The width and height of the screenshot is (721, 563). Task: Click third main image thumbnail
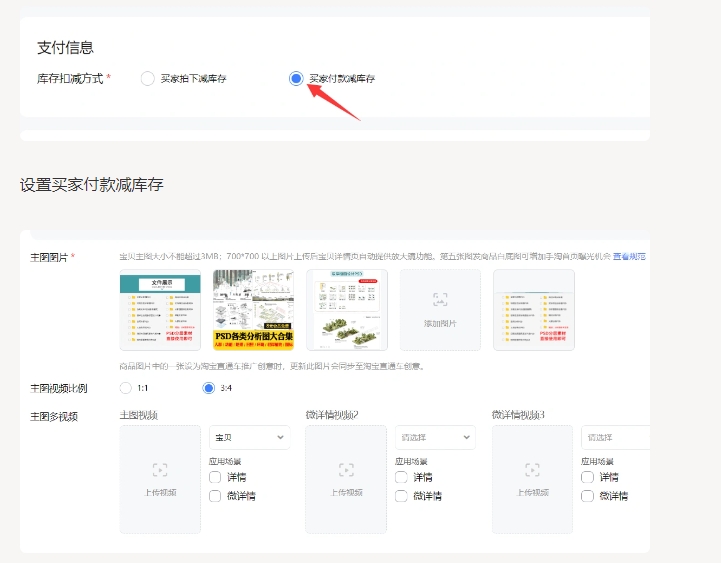pos(347,310)
